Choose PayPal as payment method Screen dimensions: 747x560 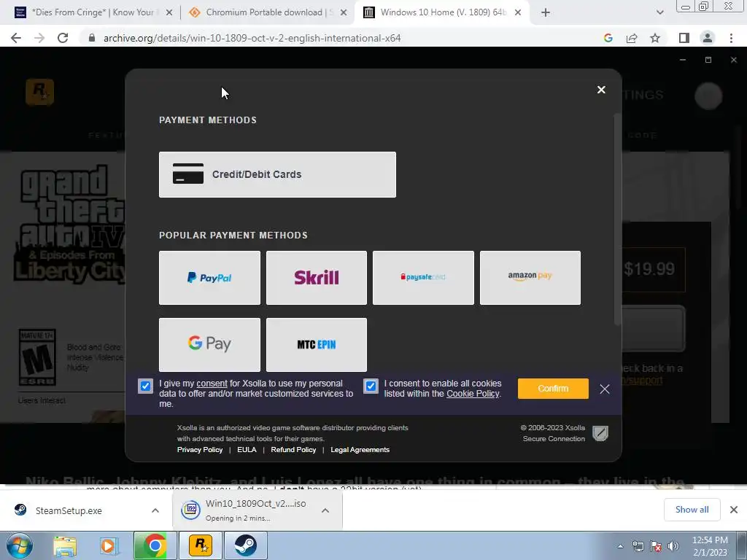click(x=209, y=278)
